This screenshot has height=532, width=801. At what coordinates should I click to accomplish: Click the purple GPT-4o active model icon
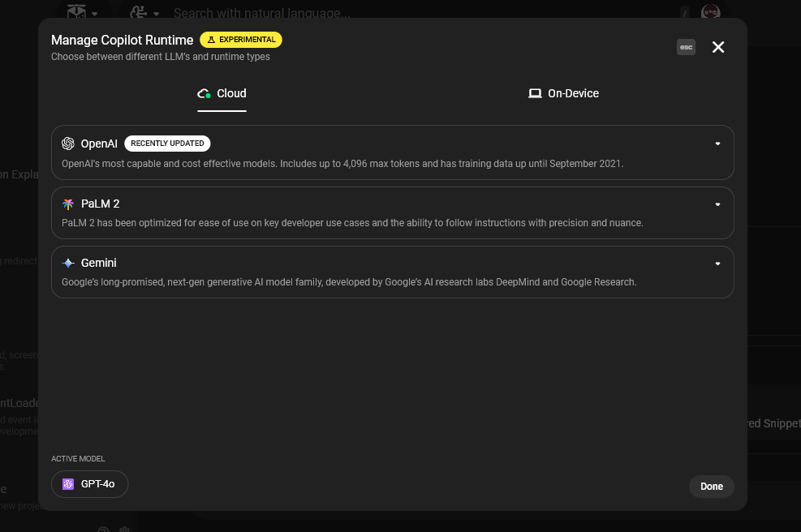[68, 484]
